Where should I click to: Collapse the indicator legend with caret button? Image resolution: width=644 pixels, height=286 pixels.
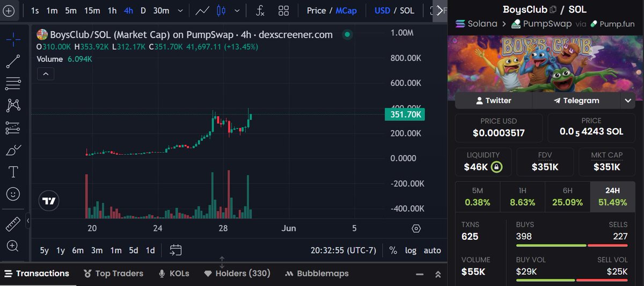(x=45, y=74)
